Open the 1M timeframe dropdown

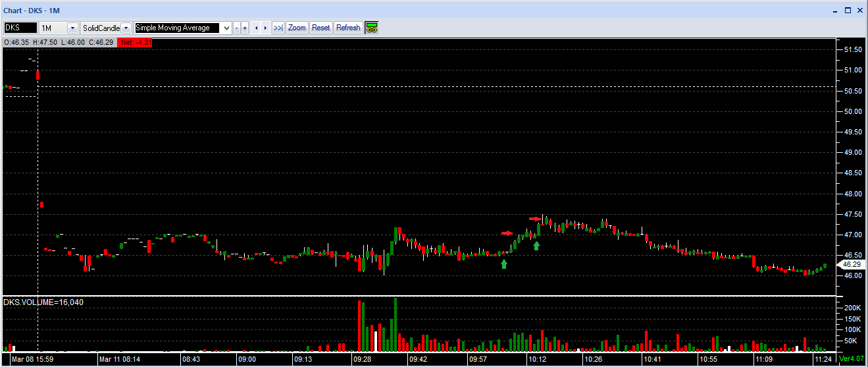pyautogui.click(x=72, y=28)
